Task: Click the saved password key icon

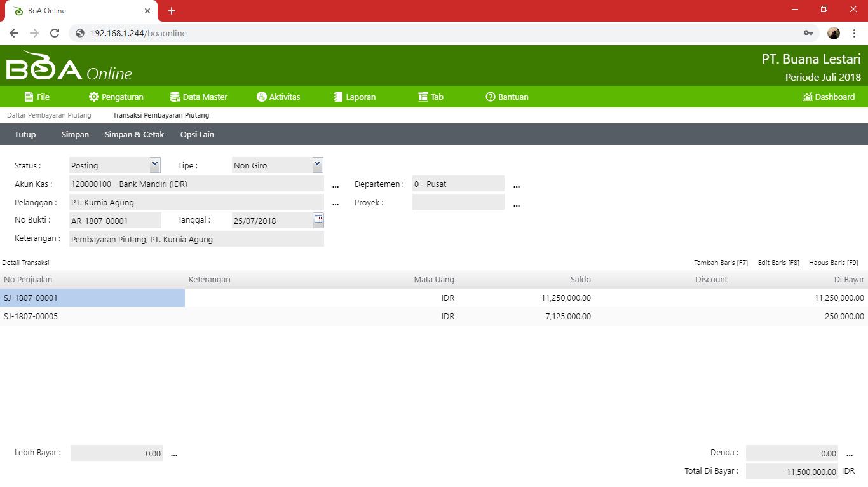Action: coord(808,33)
